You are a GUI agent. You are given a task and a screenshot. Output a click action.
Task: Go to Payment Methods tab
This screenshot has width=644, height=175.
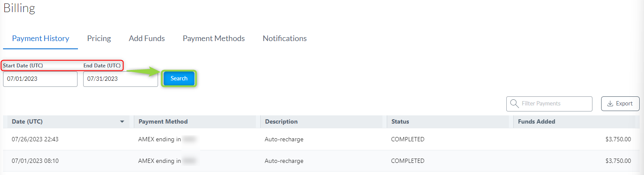coord(214,38)
